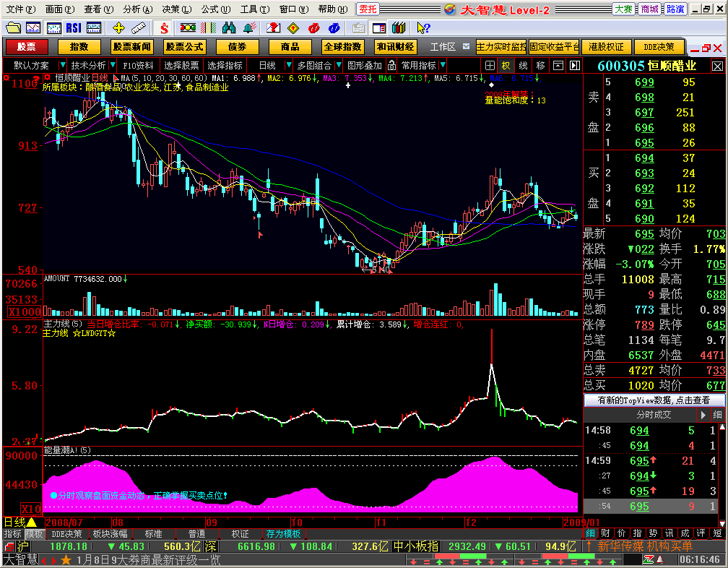Click the 选择指标 button
The image size is (728, 568).
click(x=225, y=66)
